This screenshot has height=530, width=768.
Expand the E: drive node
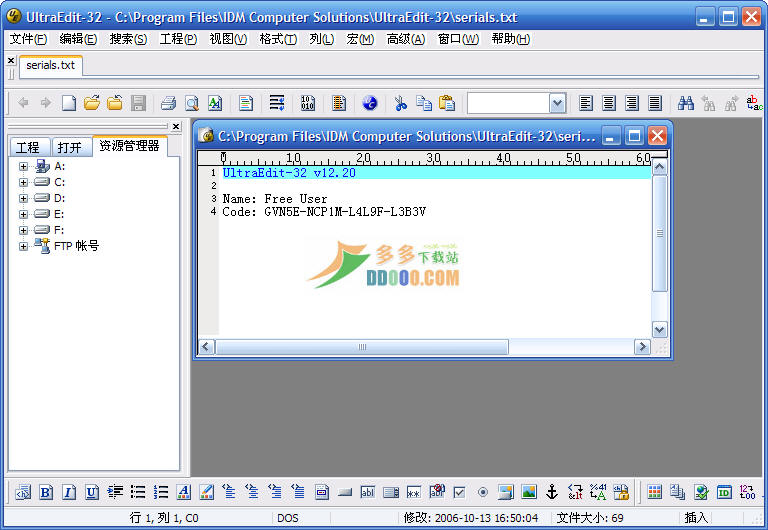click(x=23, y=214)
